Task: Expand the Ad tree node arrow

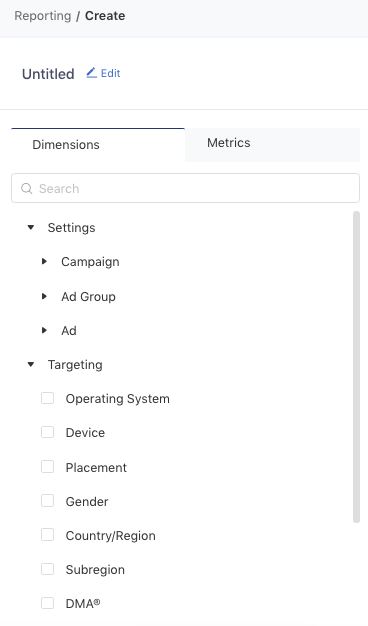Action: (x=44, y=331)
